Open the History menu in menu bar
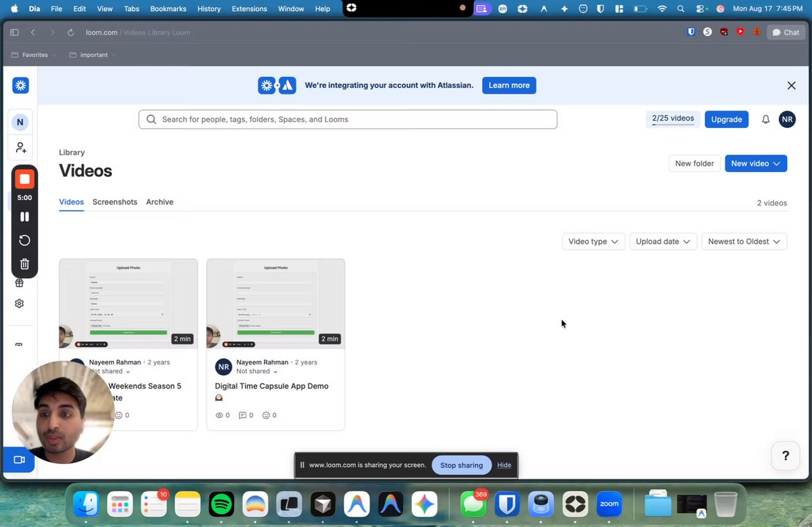Screen dimensions: 812x527 coord(209,9)
